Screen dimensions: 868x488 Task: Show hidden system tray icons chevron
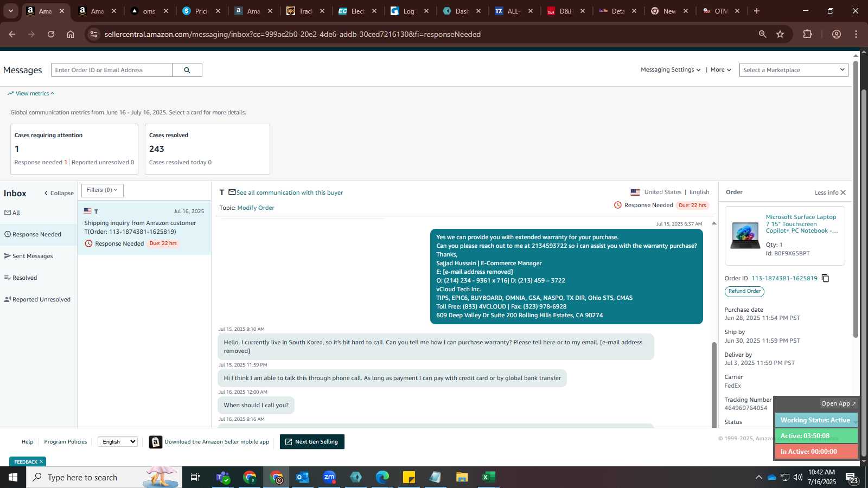coord(758,477)
